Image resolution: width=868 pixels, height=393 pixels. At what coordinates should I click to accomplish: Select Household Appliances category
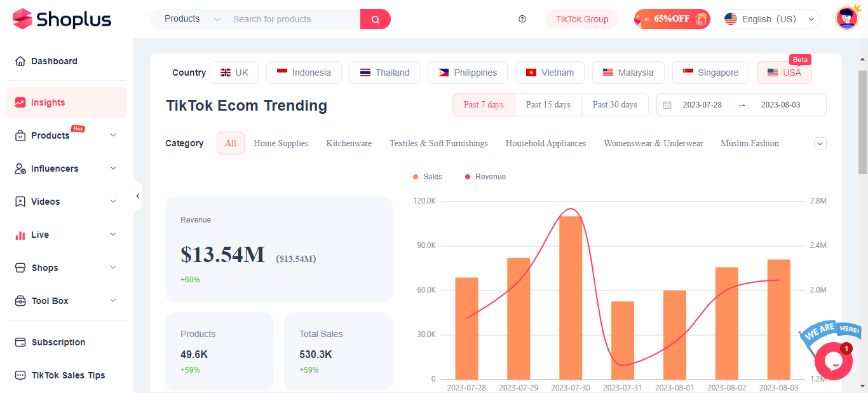click(546, 144)
